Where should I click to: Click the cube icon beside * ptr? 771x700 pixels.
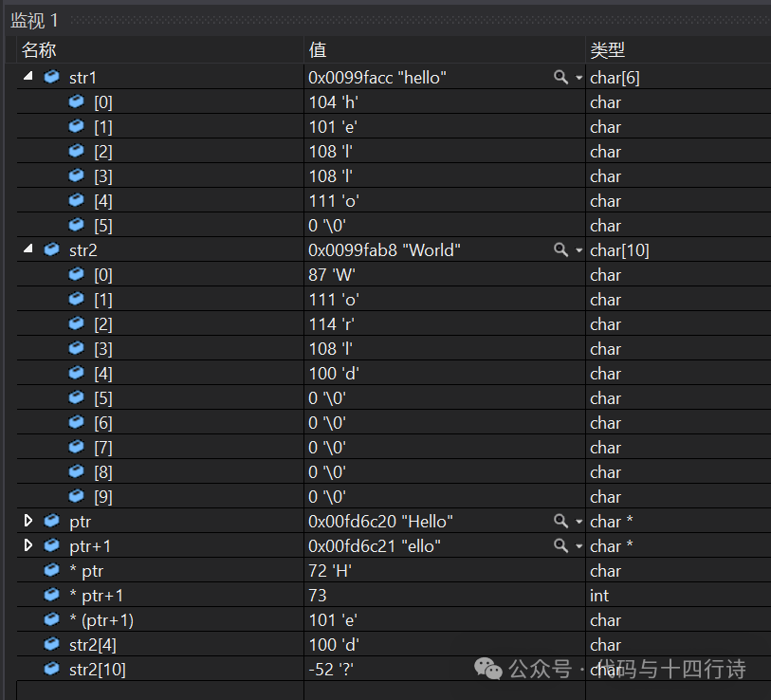[x=51, y=570]
